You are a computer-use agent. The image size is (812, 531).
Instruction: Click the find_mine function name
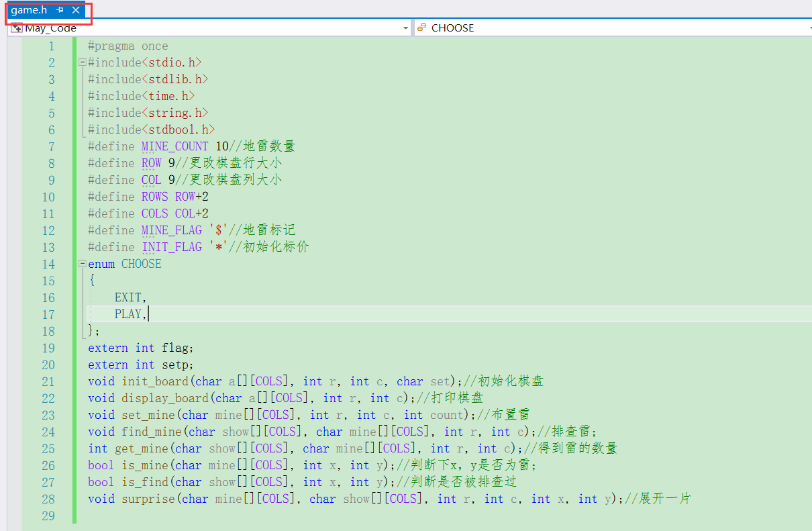click(152, 432)
